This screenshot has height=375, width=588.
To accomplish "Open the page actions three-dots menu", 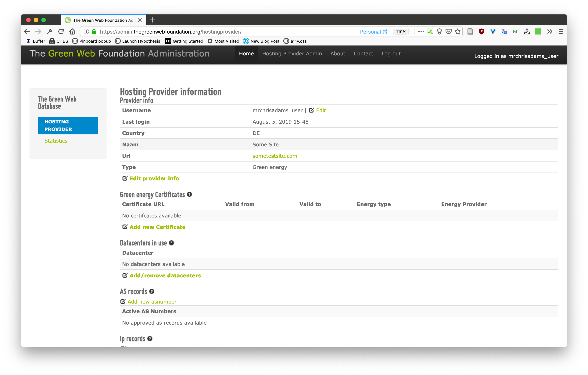I will point(421,31).
